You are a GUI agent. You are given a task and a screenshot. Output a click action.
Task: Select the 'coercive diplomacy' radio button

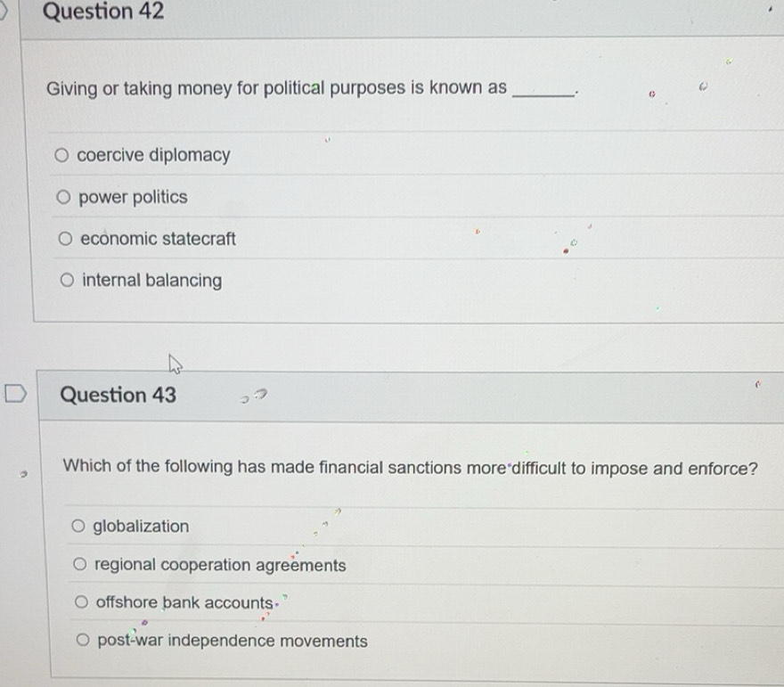coord(61,156)
